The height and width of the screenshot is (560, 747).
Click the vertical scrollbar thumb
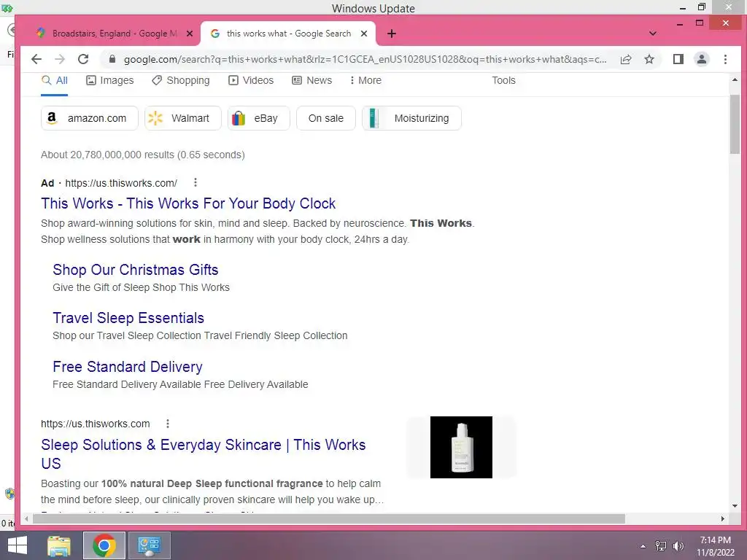click(x=735, y=124)
